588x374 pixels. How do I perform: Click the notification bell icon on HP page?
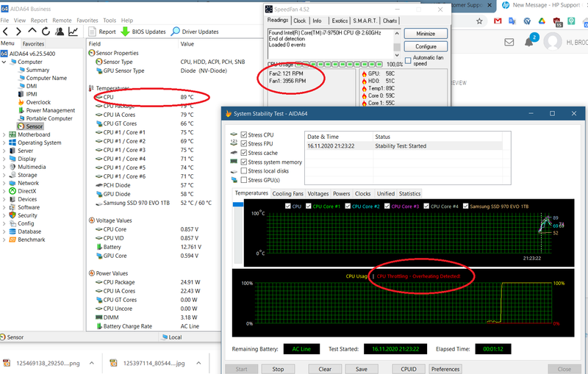point(529,42)
